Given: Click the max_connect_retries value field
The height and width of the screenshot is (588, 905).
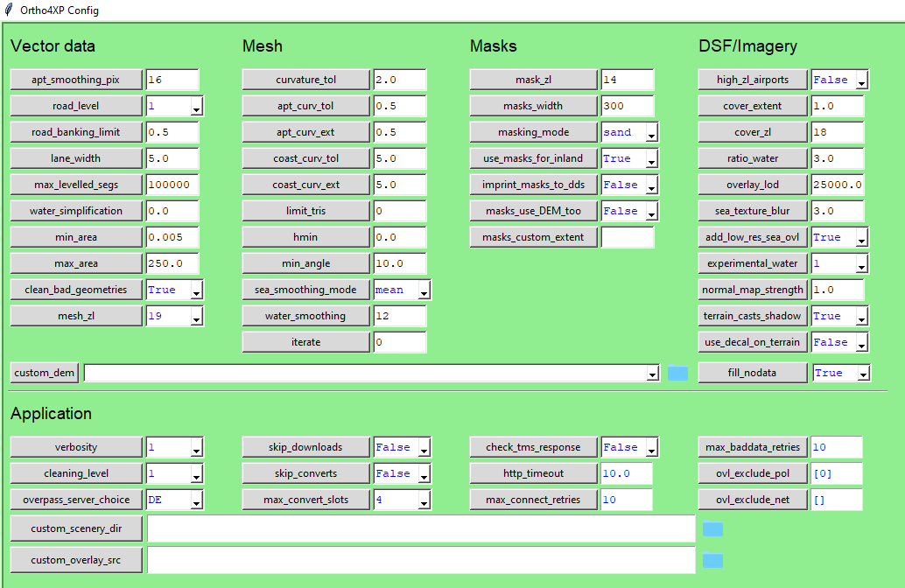Looking at the screenshot, I should [626, 500].
